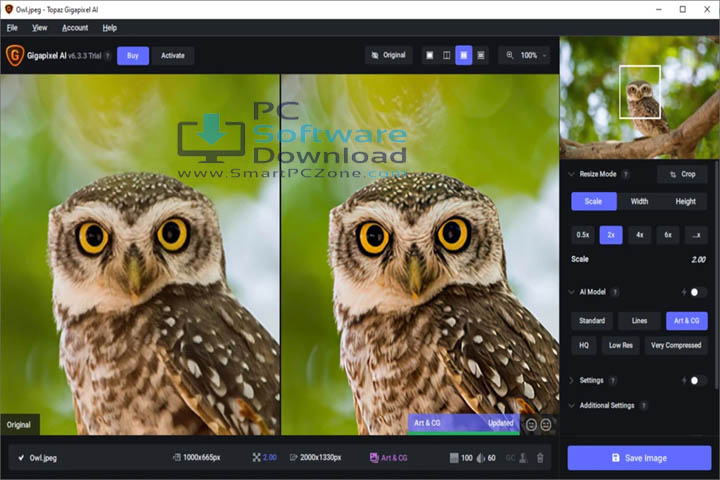
Task: Click the unhappy face feedback icon
Action: tap(546, 424)
